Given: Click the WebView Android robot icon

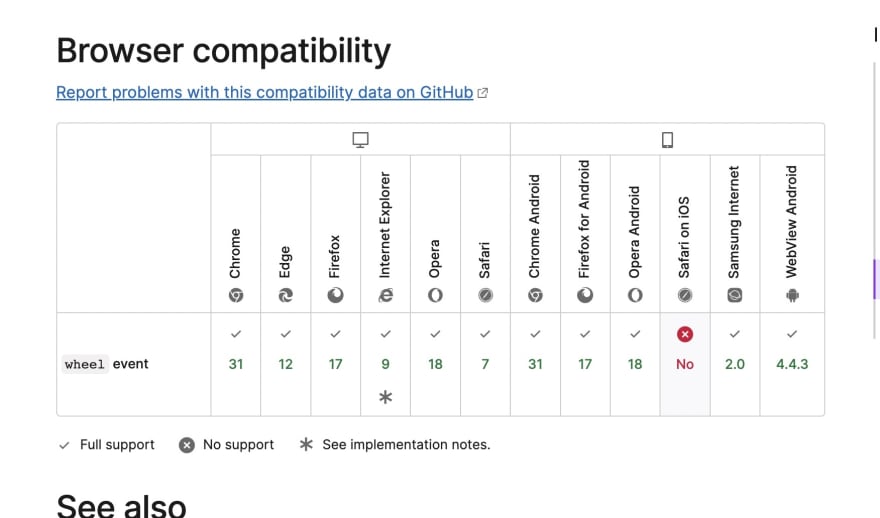Looking at the screenshot, I should [792, 295].
